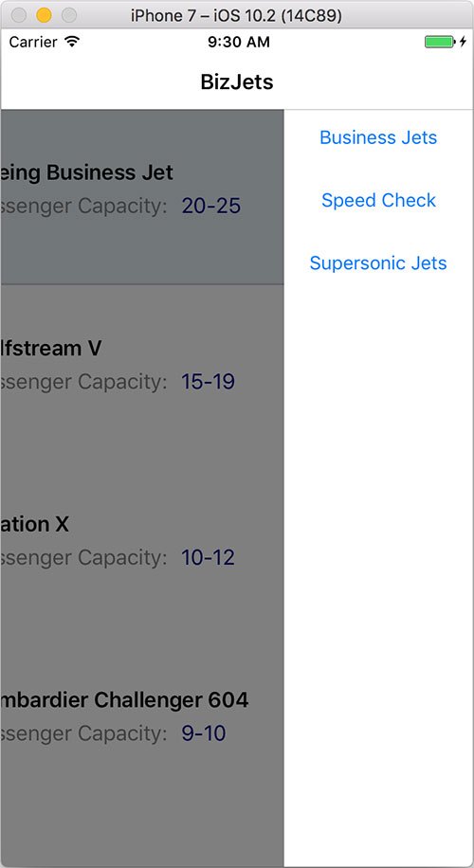Screen dimensions: 474x868
Task: Tap the Wi-Fi signal icon in status bar
Action: 72,42
